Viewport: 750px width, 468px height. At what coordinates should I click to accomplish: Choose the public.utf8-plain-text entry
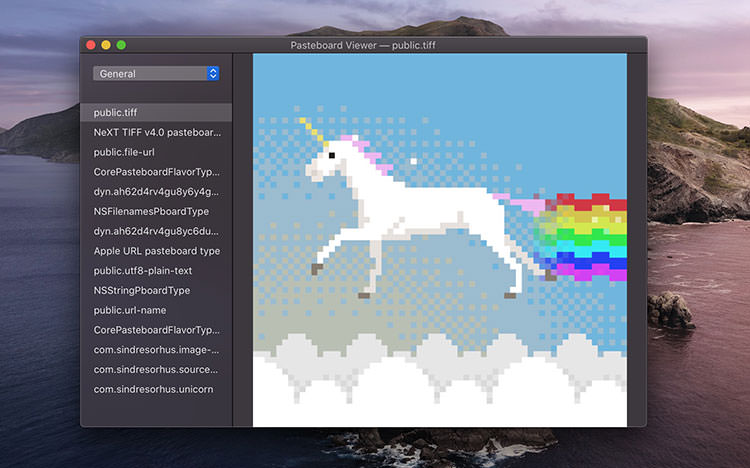click(156, 271)
